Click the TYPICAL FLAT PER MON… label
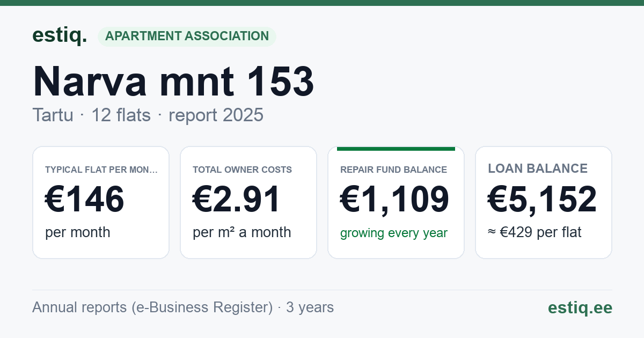Screen dimensions: 644x338 coord(101,170)
